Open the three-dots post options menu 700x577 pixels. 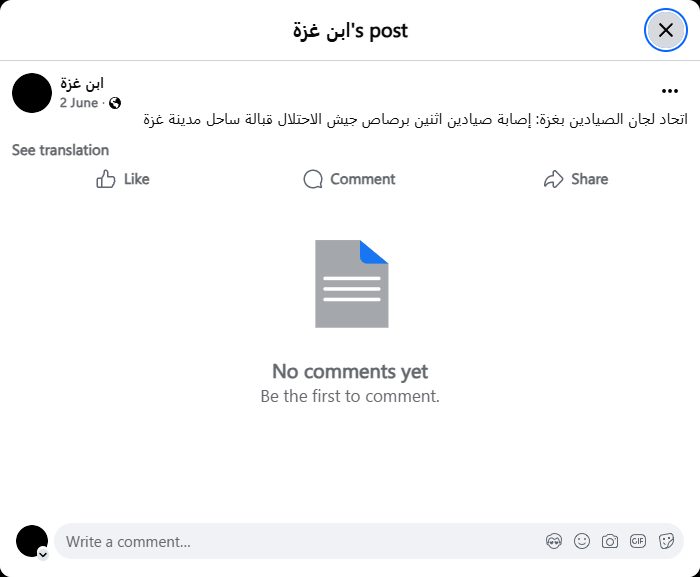click(x=669, y=90)
